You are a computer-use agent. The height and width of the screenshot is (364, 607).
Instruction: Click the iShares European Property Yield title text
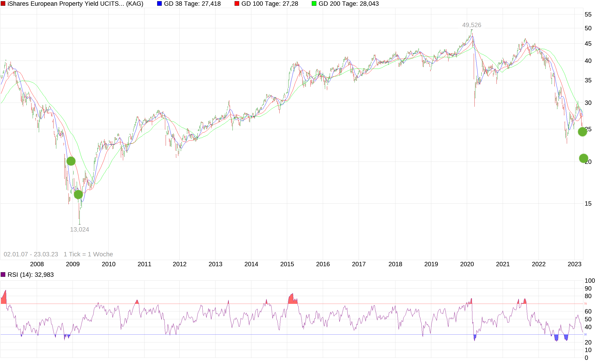pyautogui.click(x=75, y=4)
